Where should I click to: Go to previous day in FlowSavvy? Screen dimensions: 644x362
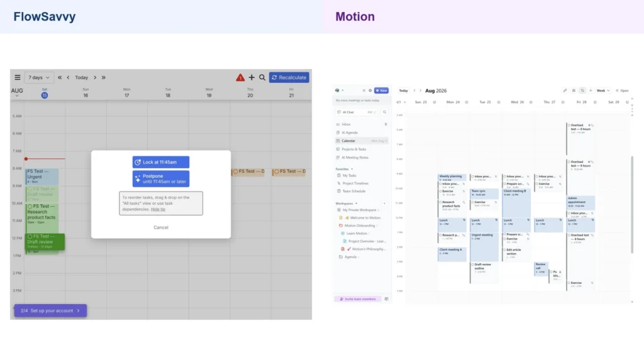click(68, 77)
